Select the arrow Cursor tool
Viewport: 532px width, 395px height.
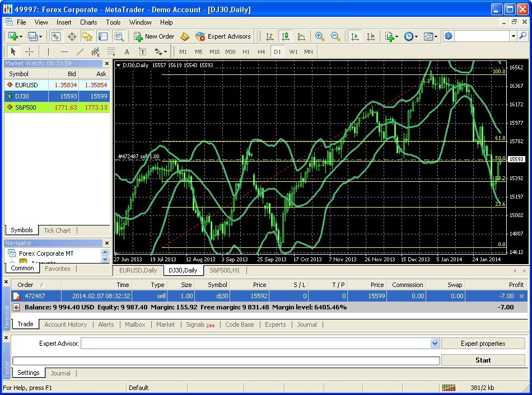(13, 51)
